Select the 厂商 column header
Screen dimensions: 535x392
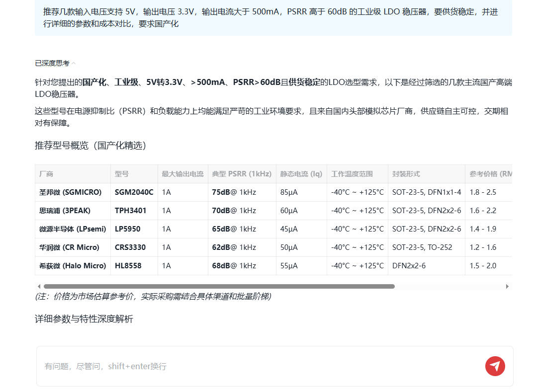tap(73, 174)
